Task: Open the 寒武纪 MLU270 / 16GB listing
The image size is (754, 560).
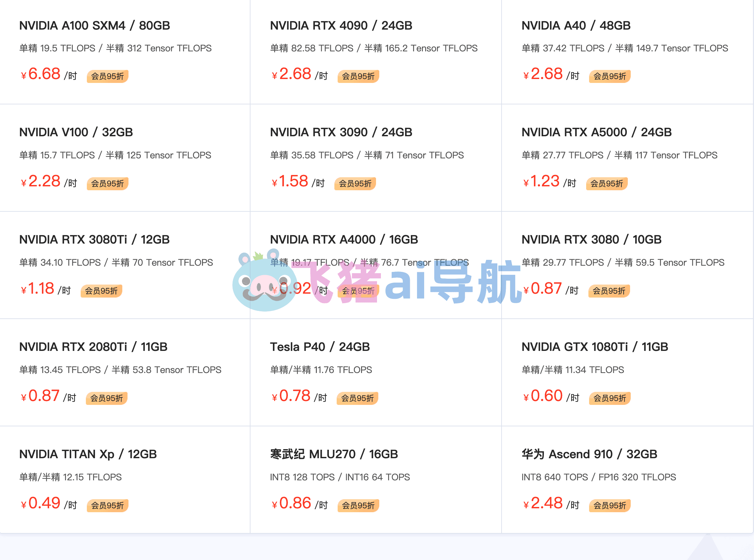Action: point(376,480)
